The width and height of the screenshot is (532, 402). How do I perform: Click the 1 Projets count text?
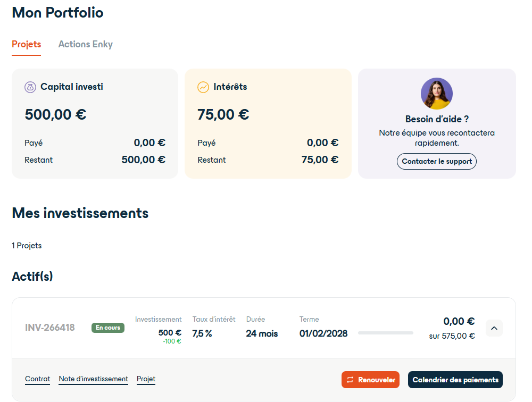tap(27, 246)
